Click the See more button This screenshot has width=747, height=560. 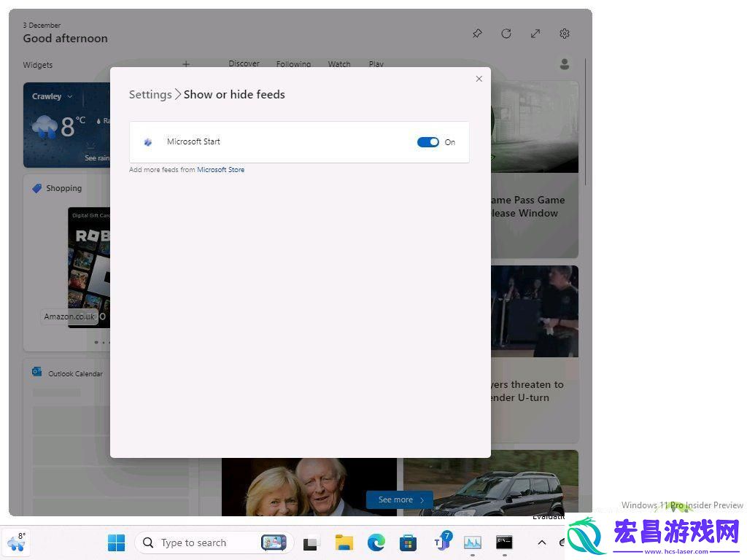[400, 499]
